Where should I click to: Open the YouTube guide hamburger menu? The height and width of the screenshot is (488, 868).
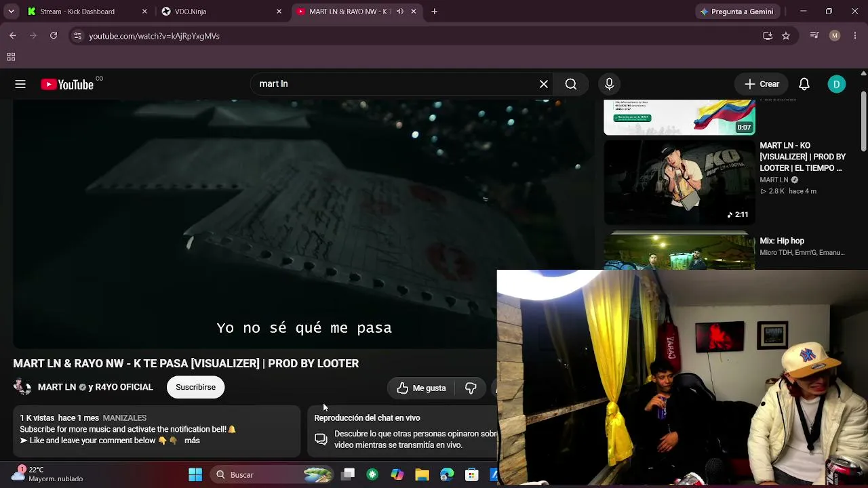point(20,84)
